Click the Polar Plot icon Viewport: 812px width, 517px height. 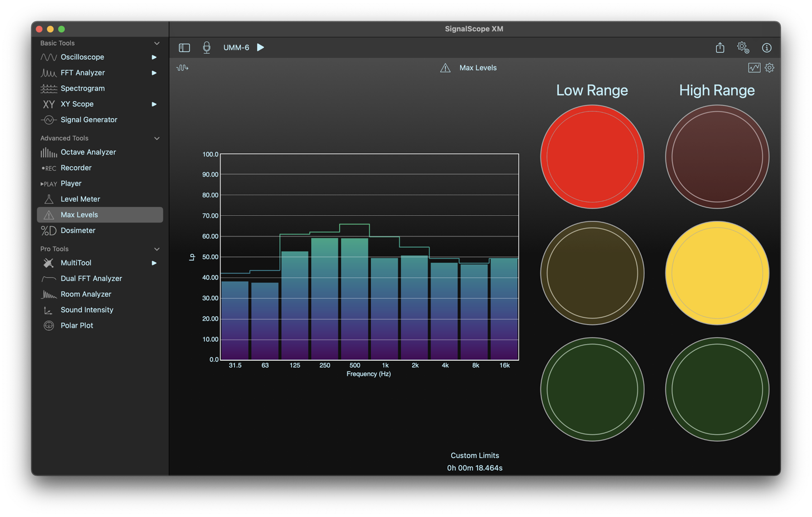tap(49, 326)
